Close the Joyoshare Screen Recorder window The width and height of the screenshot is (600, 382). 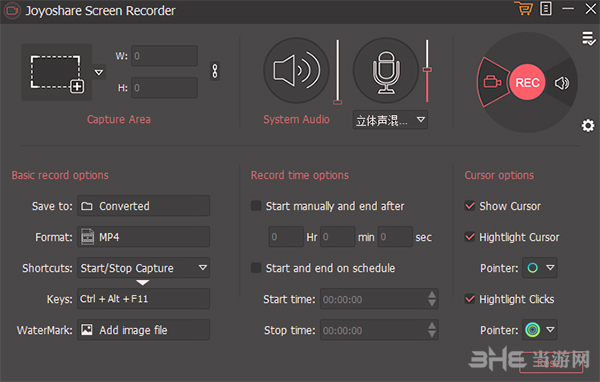[590, 8]
